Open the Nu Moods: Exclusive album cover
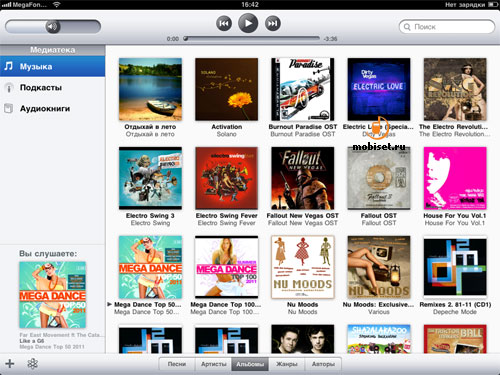The image size is (500, 375). tap(379, 267)
